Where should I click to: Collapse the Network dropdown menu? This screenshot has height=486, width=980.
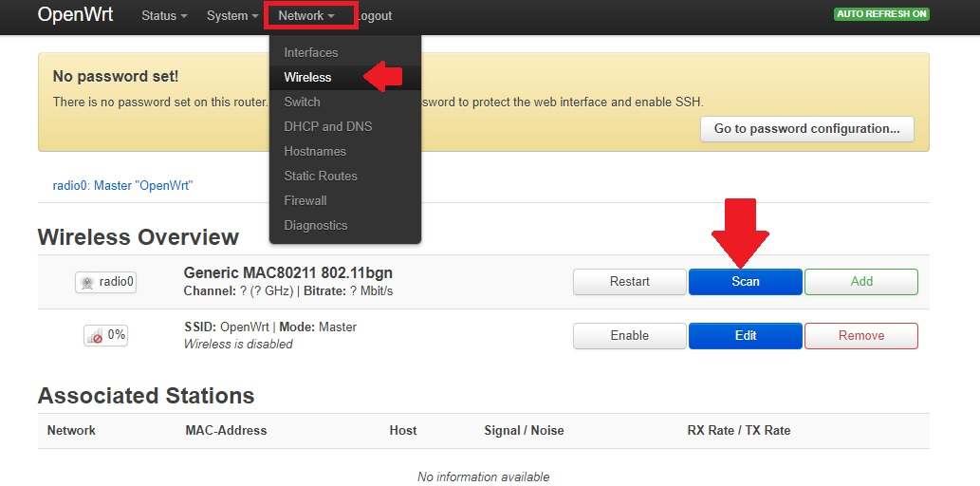tap(306, 16)
